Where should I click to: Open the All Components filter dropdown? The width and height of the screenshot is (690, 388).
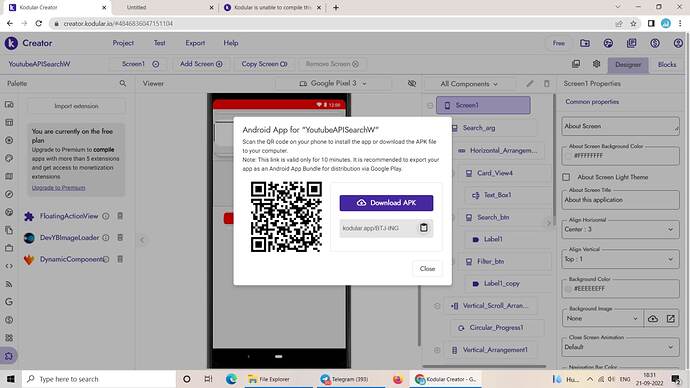click(469, 84)
